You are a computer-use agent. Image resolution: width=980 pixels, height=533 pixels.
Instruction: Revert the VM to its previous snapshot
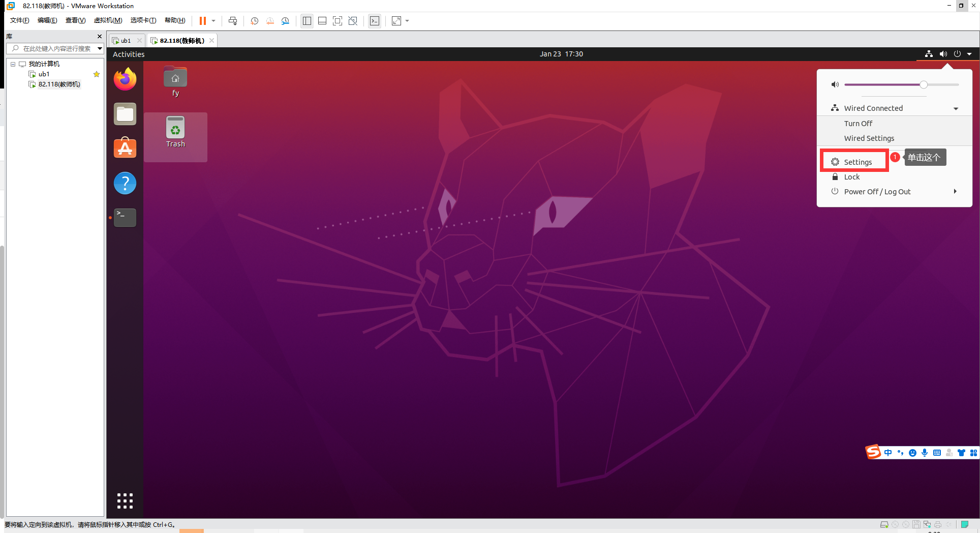[270, 21]
